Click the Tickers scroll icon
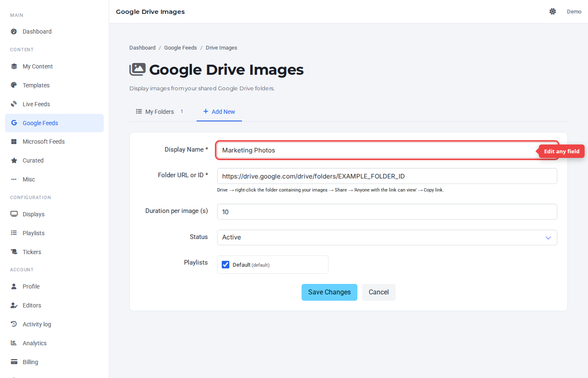 (x=14, y=252)
